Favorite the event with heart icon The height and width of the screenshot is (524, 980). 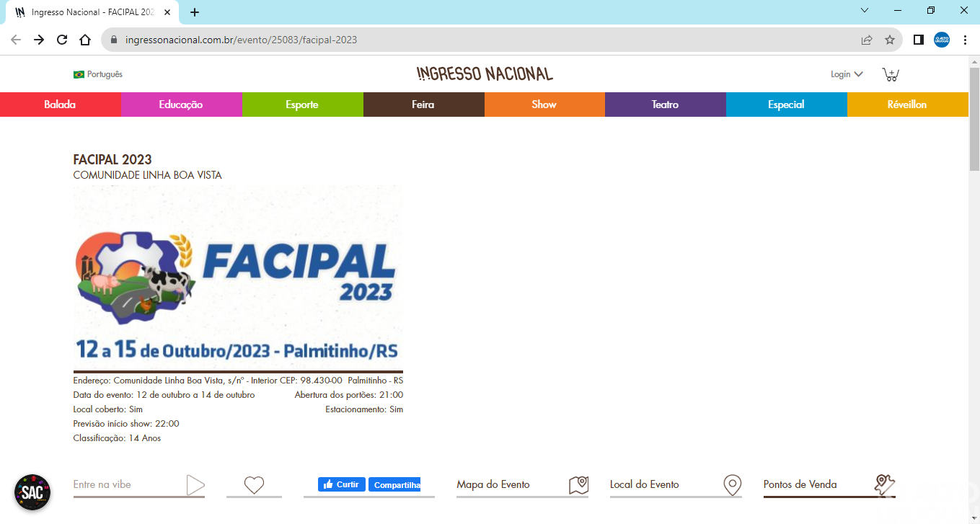click(254, 485)
